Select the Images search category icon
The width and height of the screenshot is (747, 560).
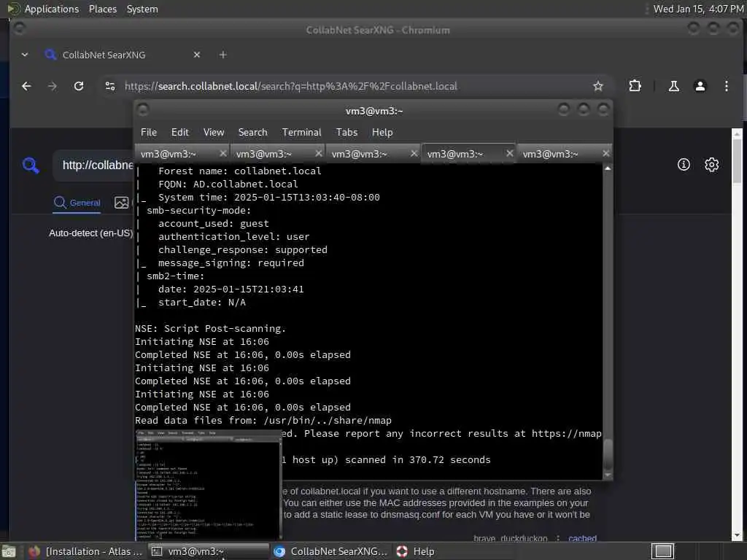tap(122, 203)
